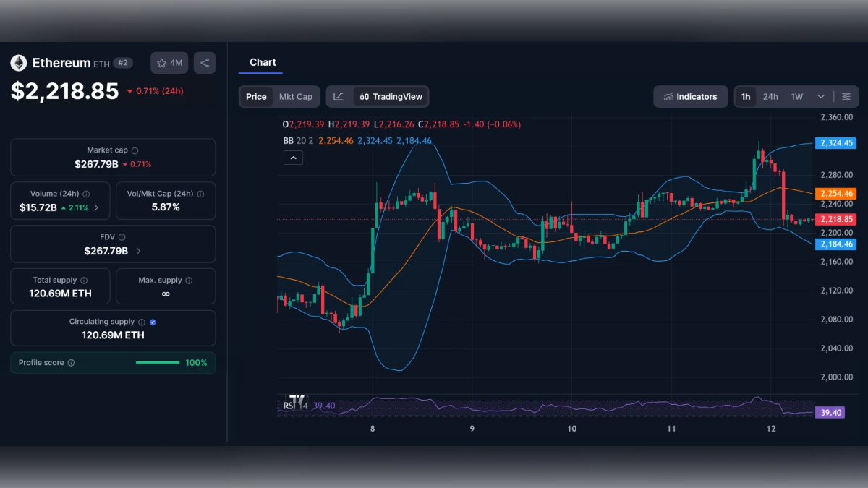The image size is (868, 488).
Task: Open the line chart view icon
Action: [339, 96]
